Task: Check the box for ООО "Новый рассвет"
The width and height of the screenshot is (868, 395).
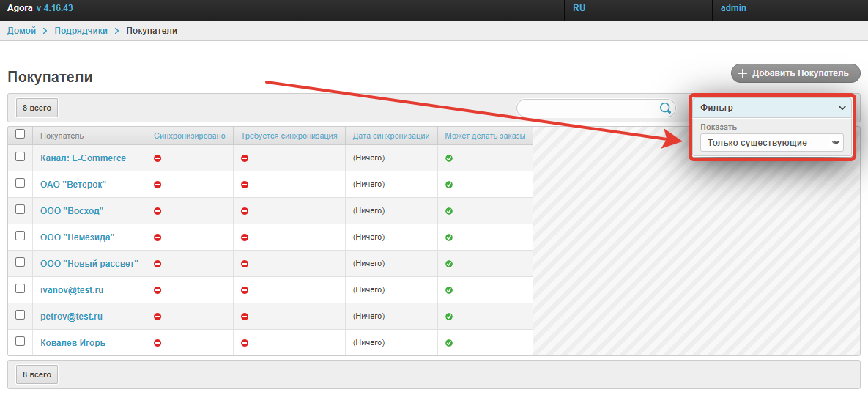Action: (21, 262)
